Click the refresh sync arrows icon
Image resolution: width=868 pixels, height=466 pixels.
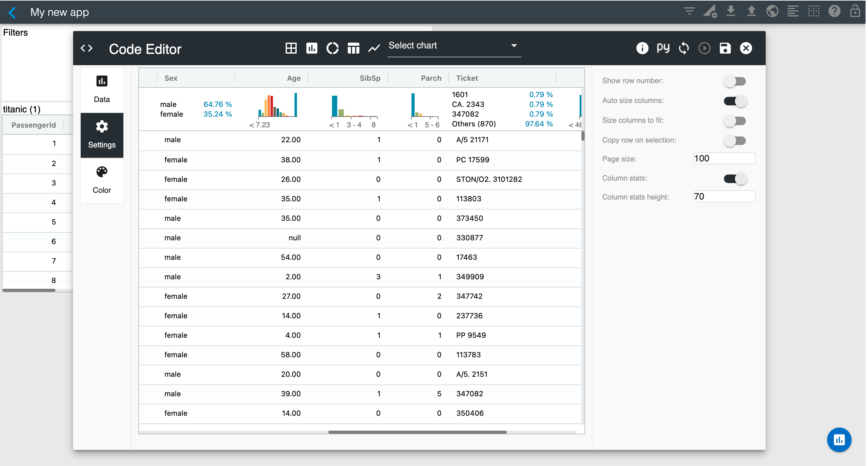click(684, 48)
